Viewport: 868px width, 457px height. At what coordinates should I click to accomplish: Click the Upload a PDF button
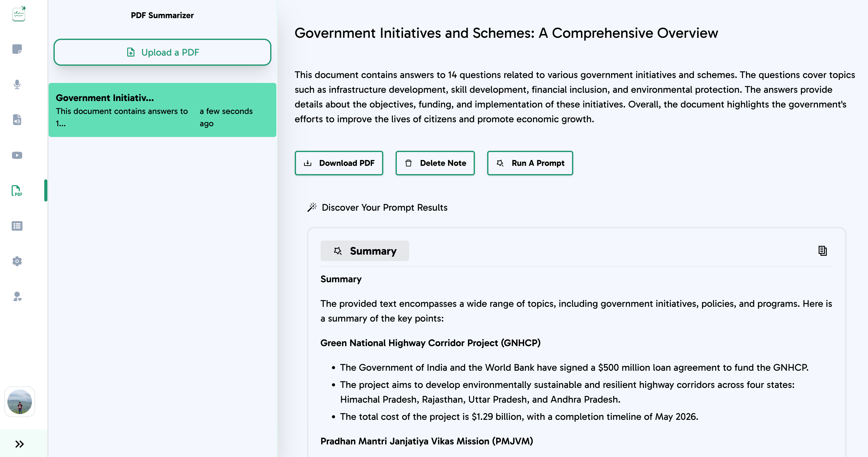[x=162, y=52]
